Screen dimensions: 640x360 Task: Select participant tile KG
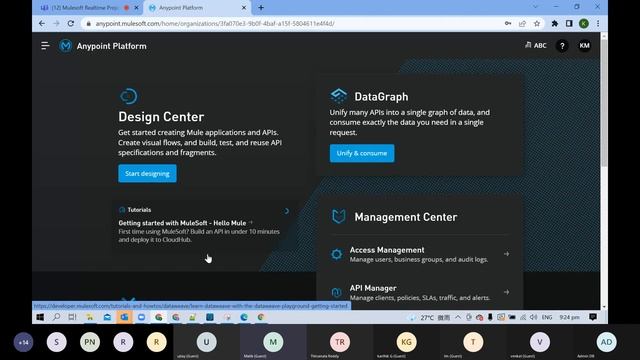click(407, 342)
